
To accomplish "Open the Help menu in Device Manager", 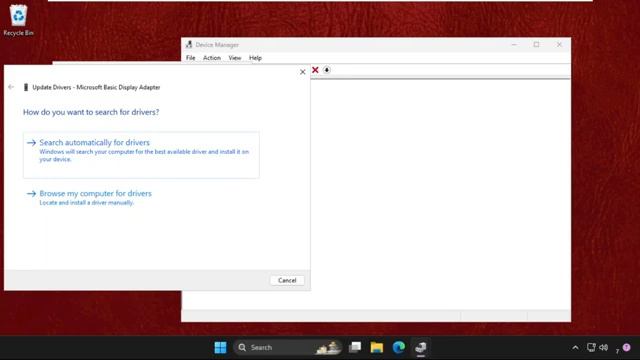I will (x=256, y=58).
